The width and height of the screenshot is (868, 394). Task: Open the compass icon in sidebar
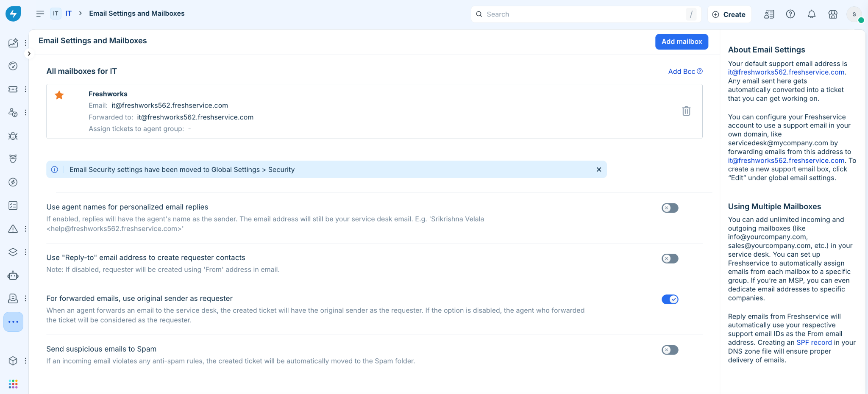tap(13, 182)
